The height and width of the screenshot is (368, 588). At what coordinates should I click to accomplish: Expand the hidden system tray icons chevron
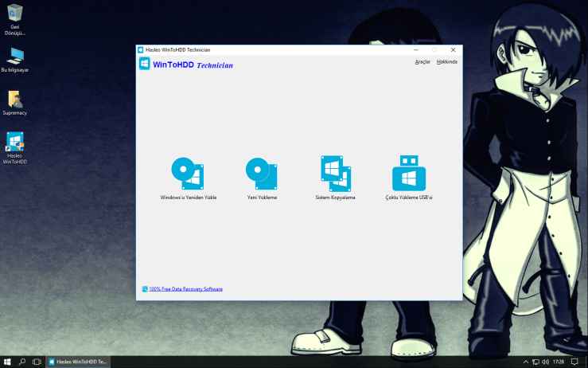pyautogui.click(x=526, y=362)
